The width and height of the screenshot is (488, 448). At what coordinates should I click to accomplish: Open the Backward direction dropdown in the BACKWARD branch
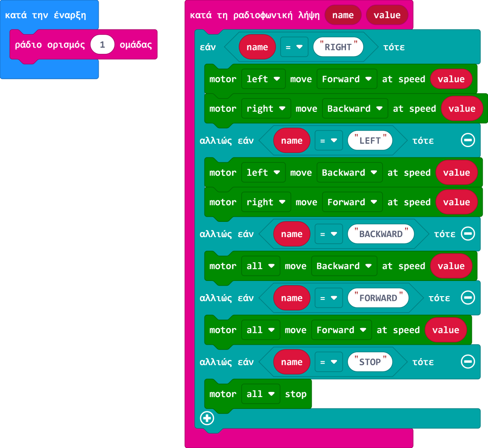click(344, 266)
